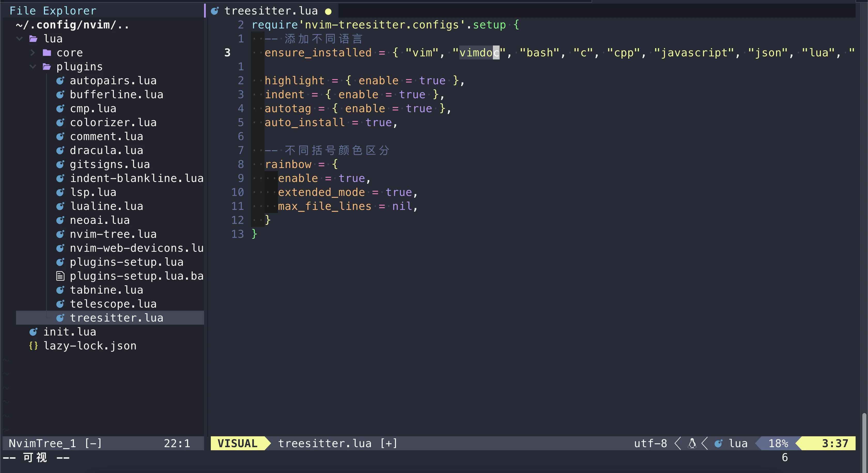Click the lua file icon beside autopairs.lua

(x=60, y=81)
